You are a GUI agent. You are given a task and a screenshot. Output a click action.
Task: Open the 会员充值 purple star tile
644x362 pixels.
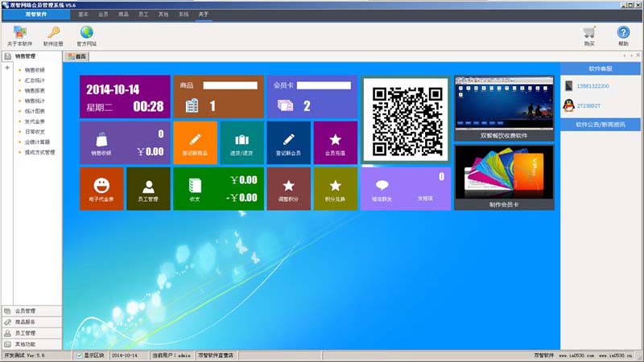coord(336,143)
